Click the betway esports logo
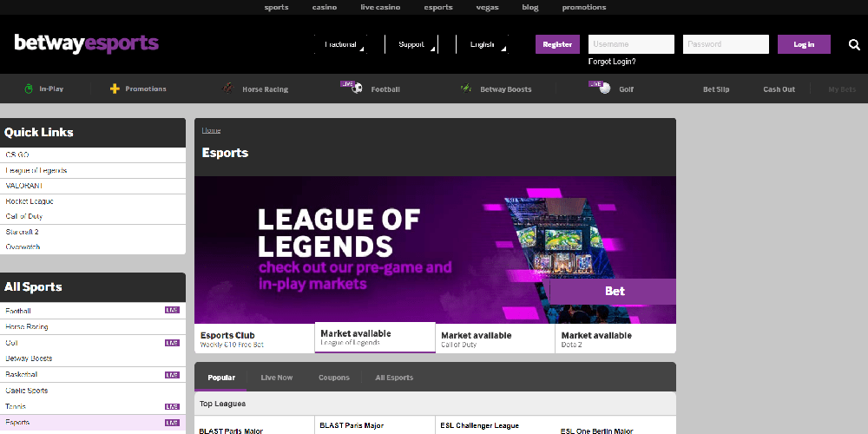This screenshot has height=434, width=868. click(x=86, y=43)
